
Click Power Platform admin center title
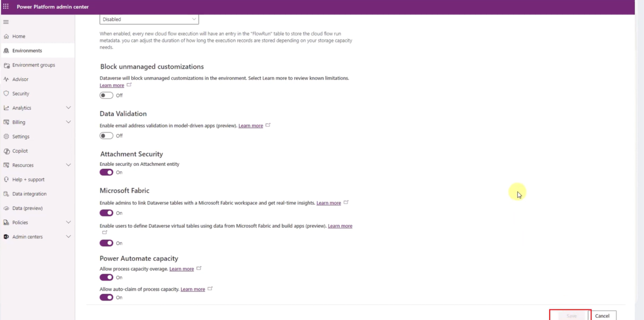(x=53, y=7)
